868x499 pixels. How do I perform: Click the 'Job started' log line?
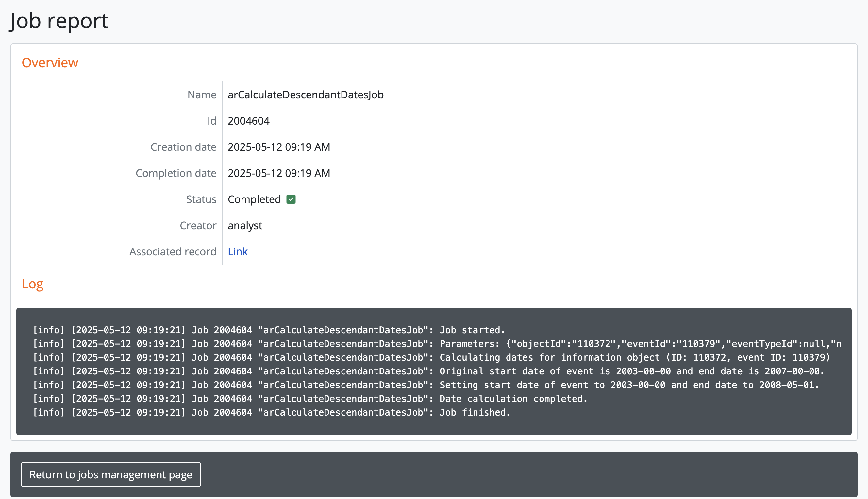[269, 330]
